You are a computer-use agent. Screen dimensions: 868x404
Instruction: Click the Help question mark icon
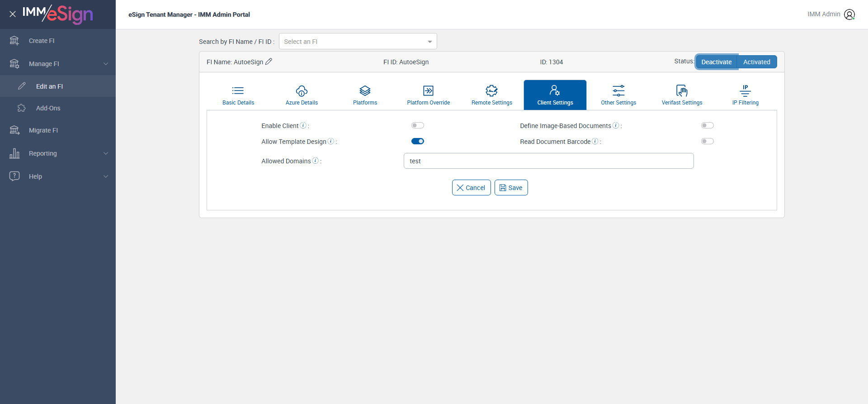point(14,176)
